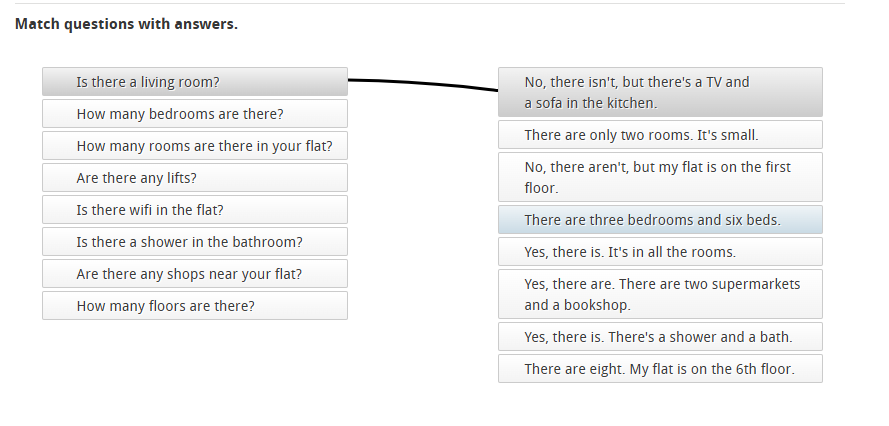Click 'There are eight' 6th floor answer
Image resolution: width=889 pixels, height=426 pixels.
click(x=660, y=369)
